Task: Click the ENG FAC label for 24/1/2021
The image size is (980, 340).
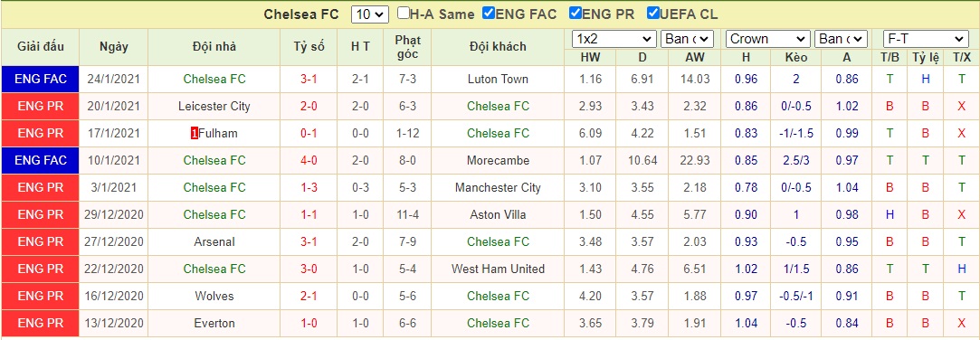Action: coord(41,80)
